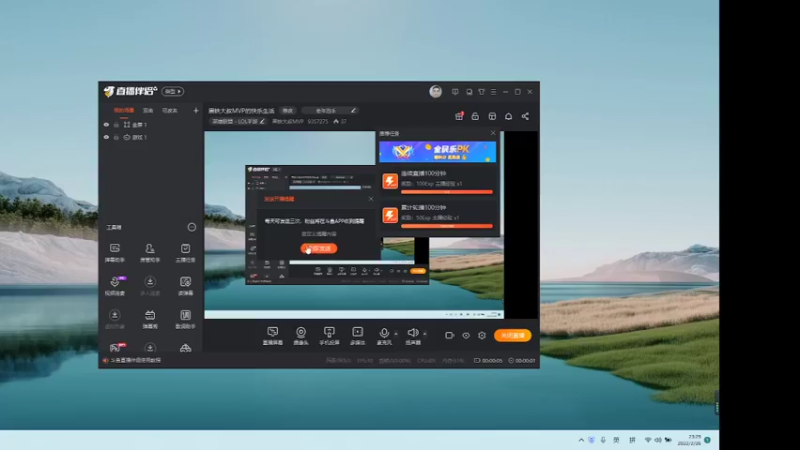Select the active red scene tab
Viewport: 800px width, 450px height.
123,110
